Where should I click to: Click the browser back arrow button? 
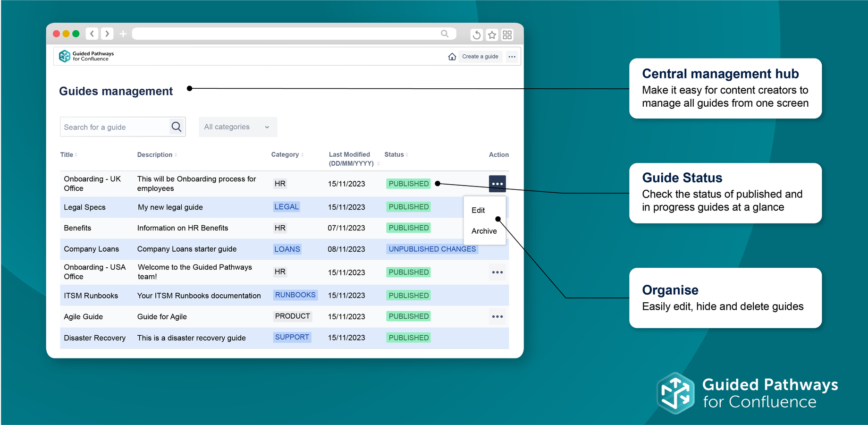point(92,34)
